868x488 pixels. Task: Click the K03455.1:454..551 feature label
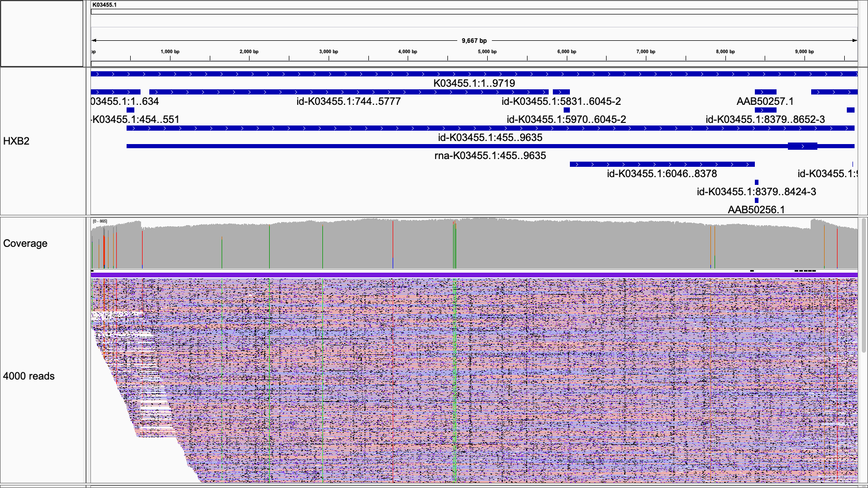click(135, 119)
